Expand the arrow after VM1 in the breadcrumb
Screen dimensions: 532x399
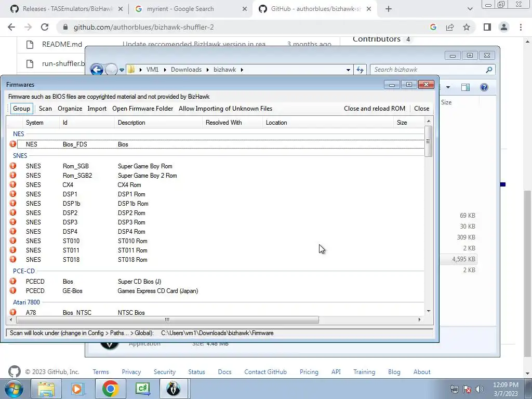tap(165, 70)
